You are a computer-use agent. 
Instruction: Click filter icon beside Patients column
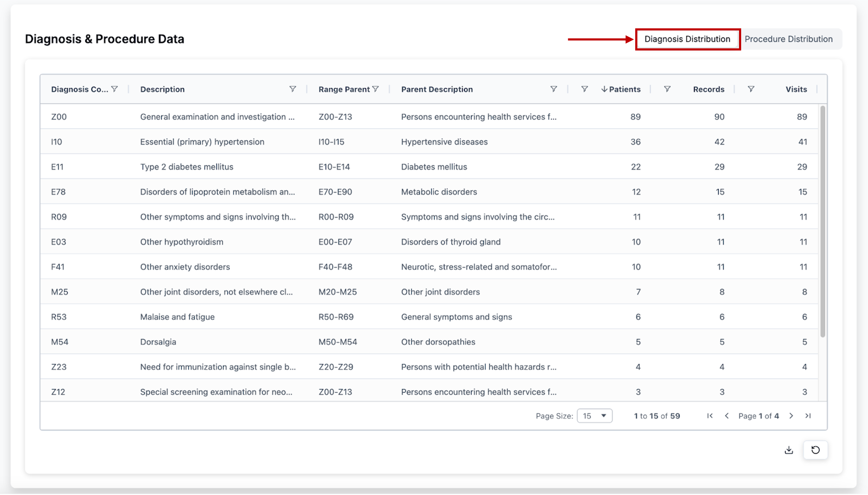point(584,89)
